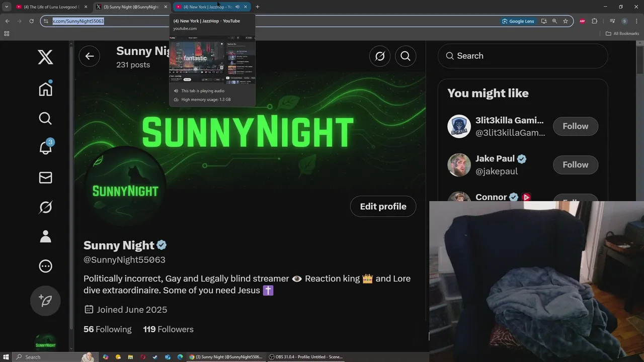Open Apps grid in bookmarks bar
644x362 pixels.
pos(7,34)
